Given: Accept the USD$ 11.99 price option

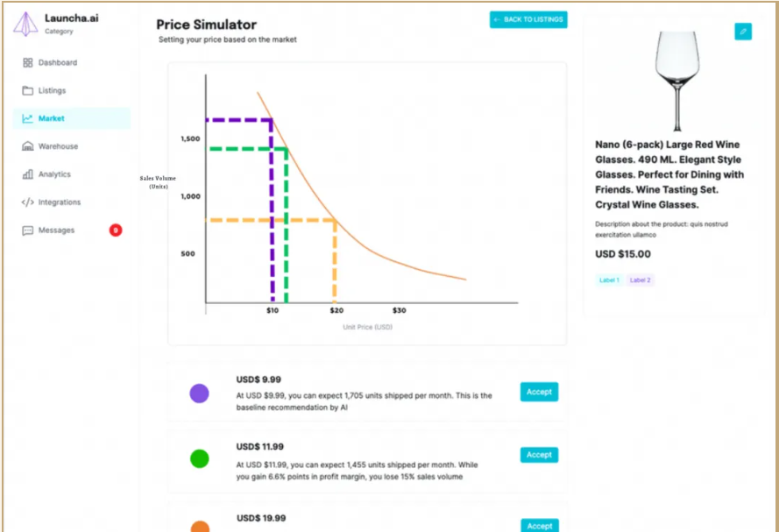Looking at the screenshot, I should pyautogui.click(x=539, y=455).
